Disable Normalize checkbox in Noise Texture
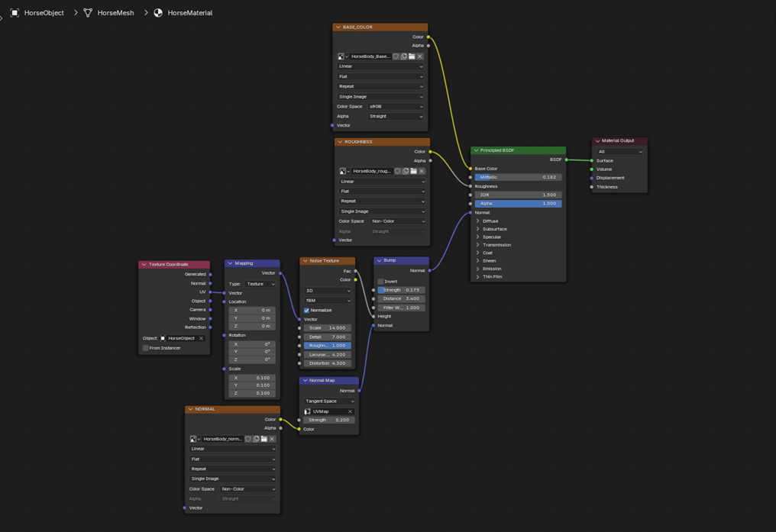 click(307, 311)
